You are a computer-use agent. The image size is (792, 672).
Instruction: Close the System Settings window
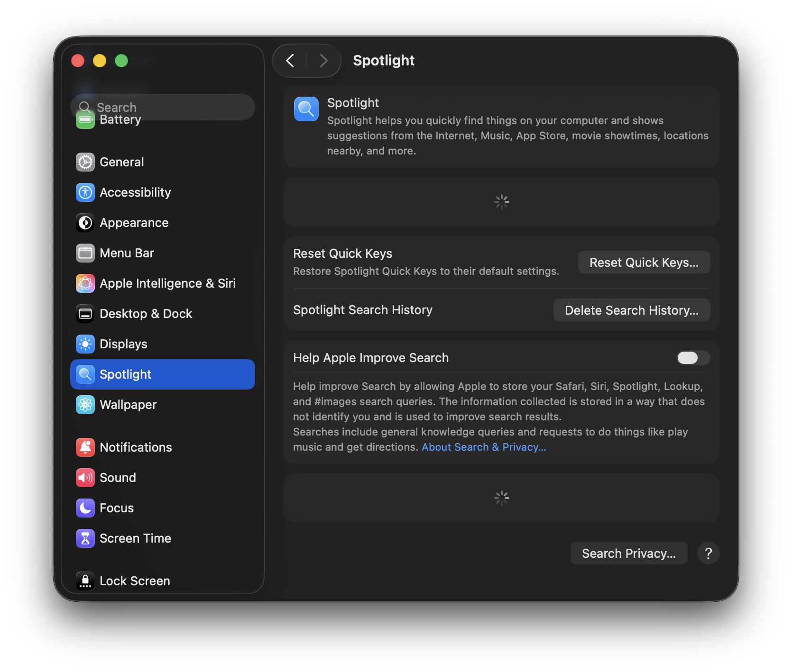78,61
